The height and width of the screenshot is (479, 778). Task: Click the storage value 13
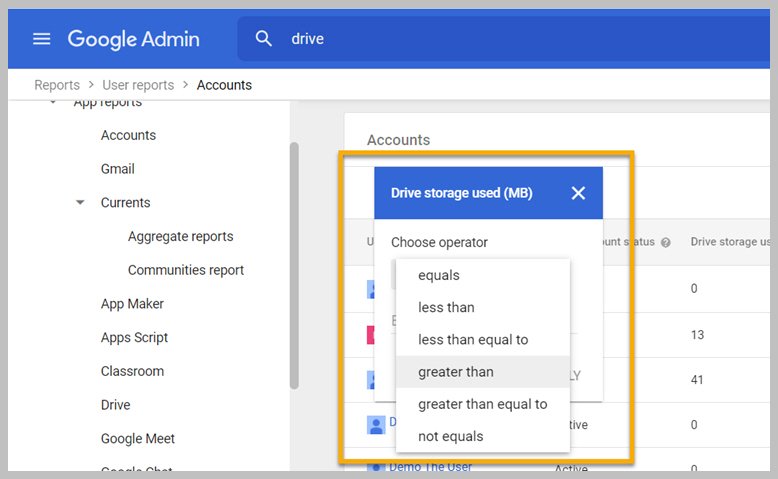click(697, 335)
